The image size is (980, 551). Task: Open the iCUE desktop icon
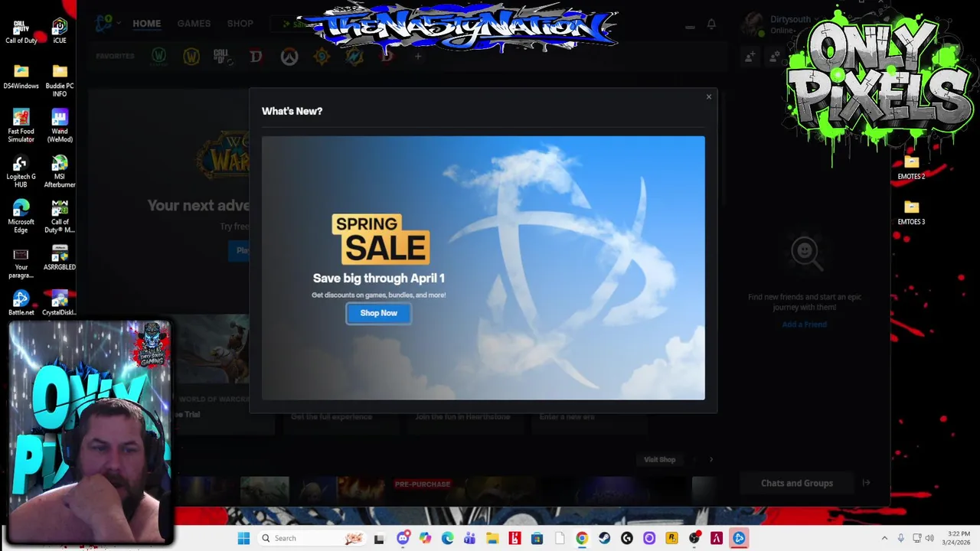click(x=60, y=31)
